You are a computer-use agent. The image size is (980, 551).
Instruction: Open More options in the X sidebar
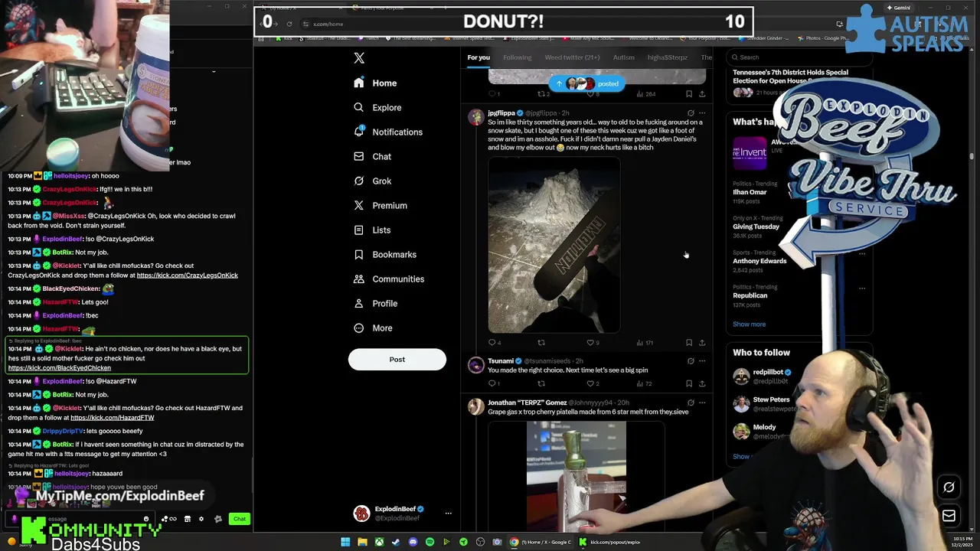point(373,328)
